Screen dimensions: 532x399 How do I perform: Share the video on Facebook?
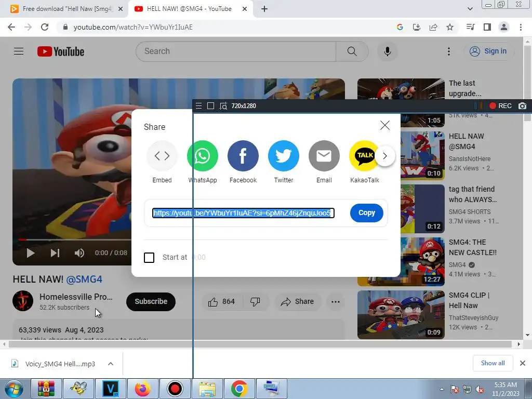(x=243, y=156)
